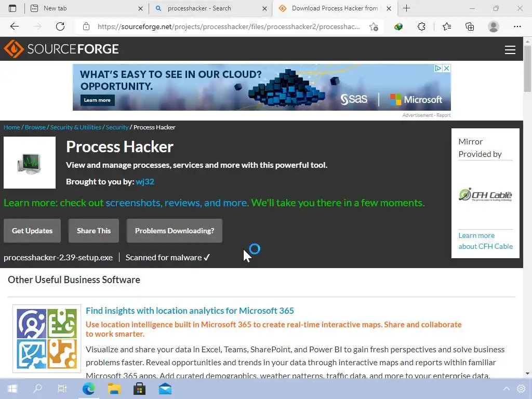Click the Get Updates button

[32, 231]
